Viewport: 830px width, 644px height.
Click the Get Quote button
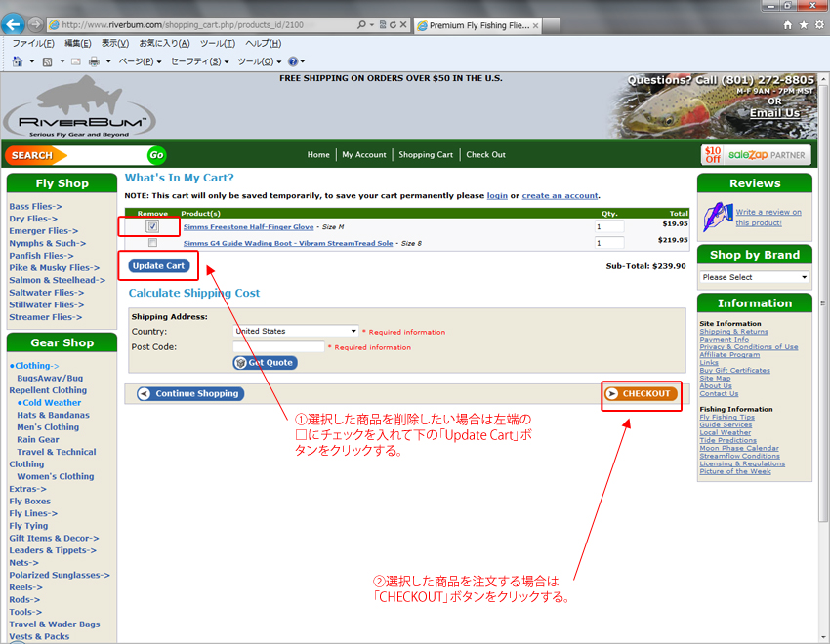[266, 363]
